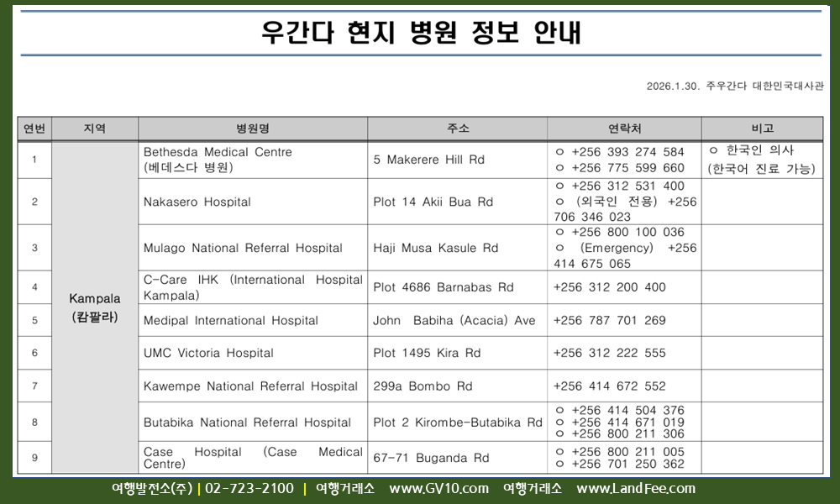
Task: Click the Plot 4686 Barnabas Rd address
Action: [443, 287]
